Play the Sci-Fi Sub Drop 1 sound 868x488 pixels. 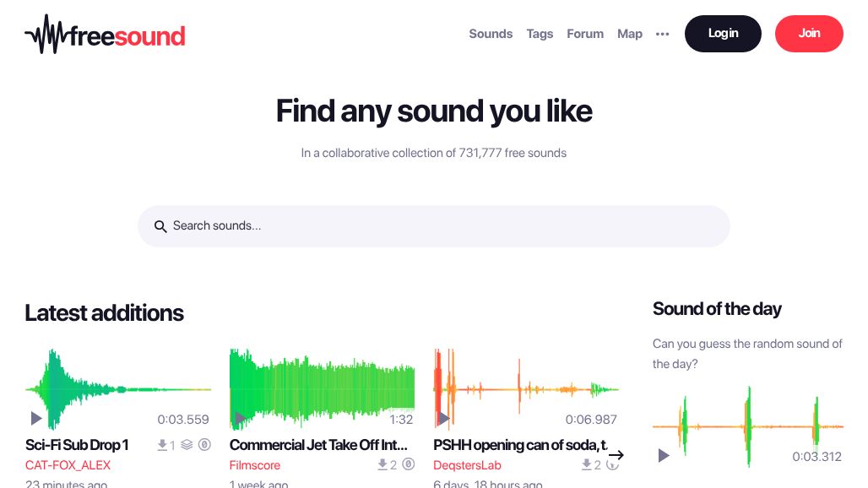click(x=36, y=418)
